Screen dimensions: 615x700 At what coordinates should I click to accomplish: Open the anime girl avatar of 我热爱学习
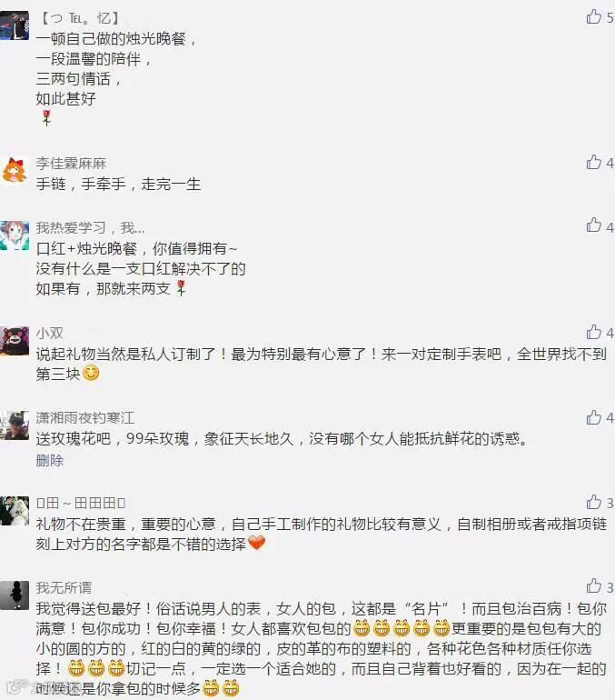tap(15, 235)
